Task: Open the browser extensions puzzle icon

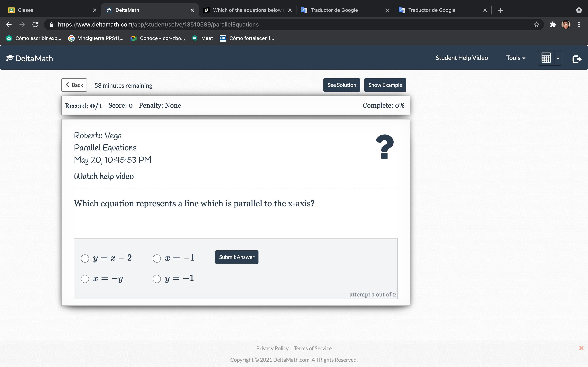Action: pos(553,24)
